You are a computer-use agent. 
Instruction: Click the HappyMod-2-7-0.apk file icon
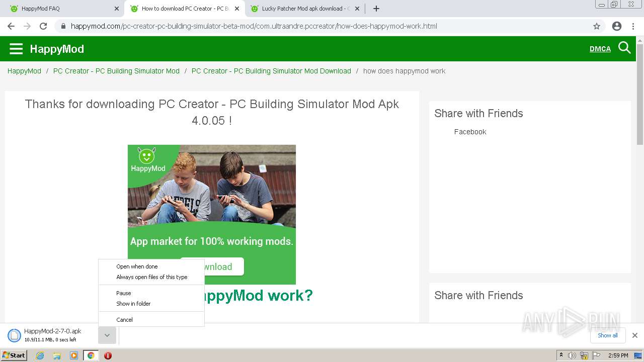pyautogui.click(x=14, y=335)
